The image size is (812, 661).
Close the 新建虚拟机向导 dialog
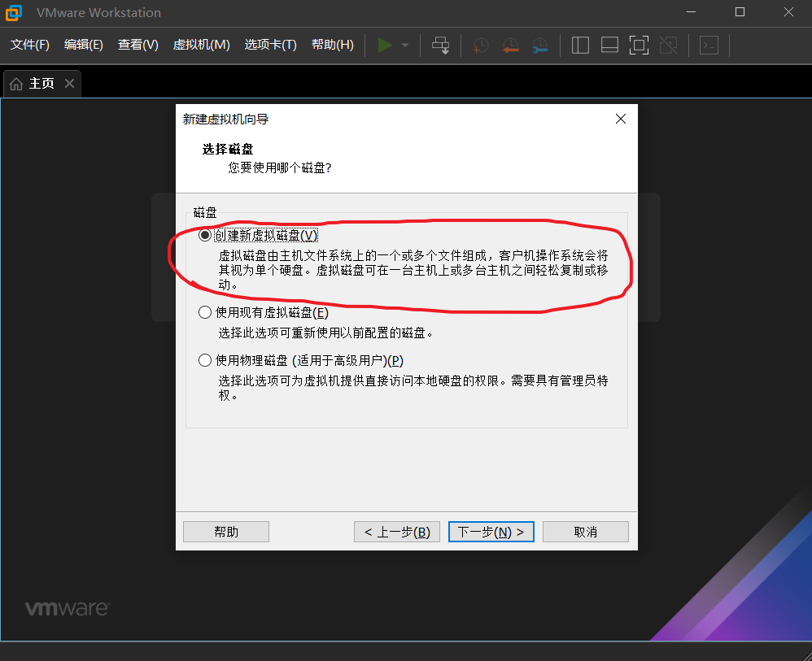pos(621,119)
